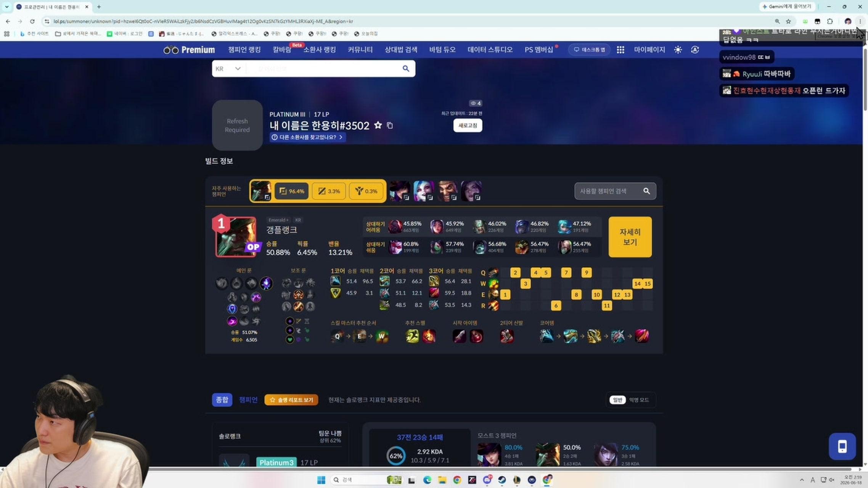Screen dimensions: 868x488
Task: Click the 새로고침 refresh button
Action: tap(468, 125)
